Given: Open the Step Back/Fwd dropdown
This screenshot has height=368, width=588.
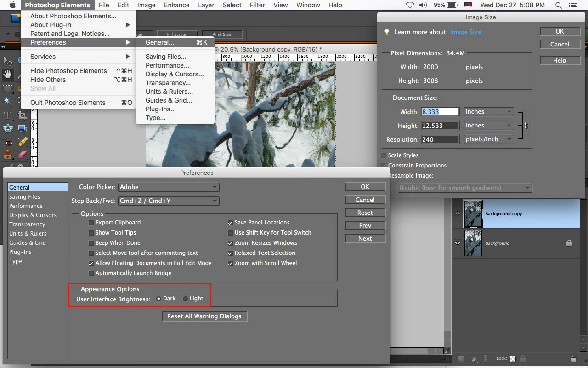Looking at the screenshot, I should pos(169,201).
